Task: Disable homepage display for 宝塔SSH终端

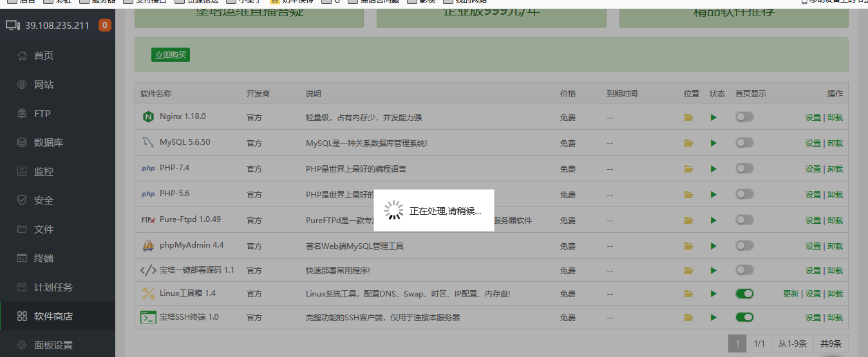Action: coord(744,317)
